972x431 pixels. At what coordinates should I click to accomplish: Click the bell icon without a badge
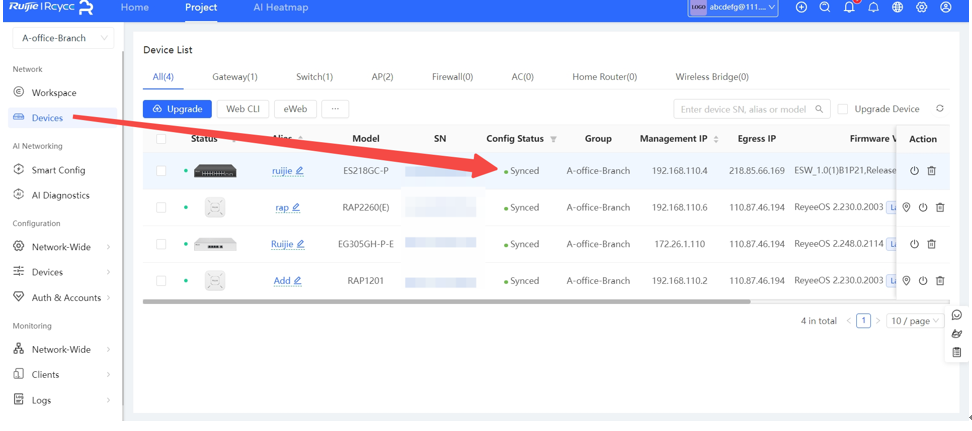(x=873, y=7)
